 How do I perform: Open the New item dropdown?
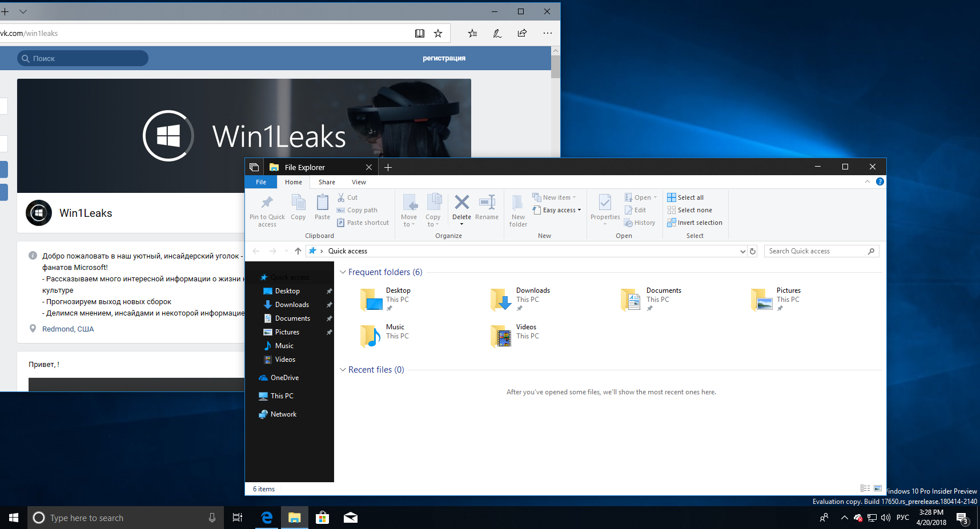pos(554,197)
